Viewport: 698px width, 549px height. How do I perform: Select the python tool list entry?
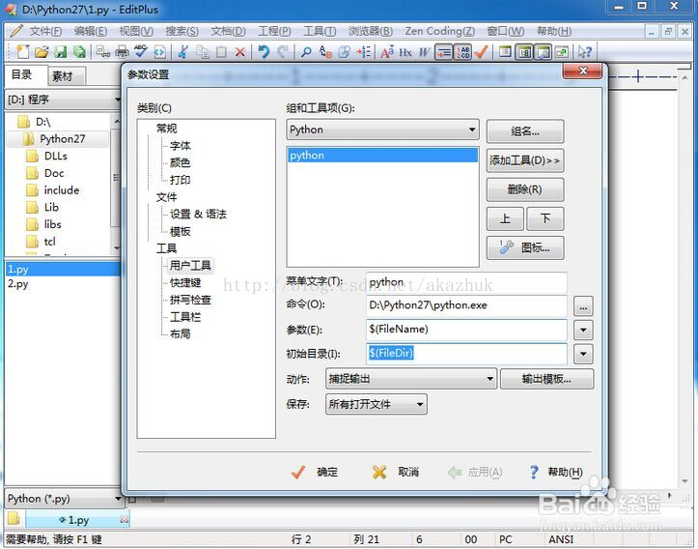click(383, 155)
